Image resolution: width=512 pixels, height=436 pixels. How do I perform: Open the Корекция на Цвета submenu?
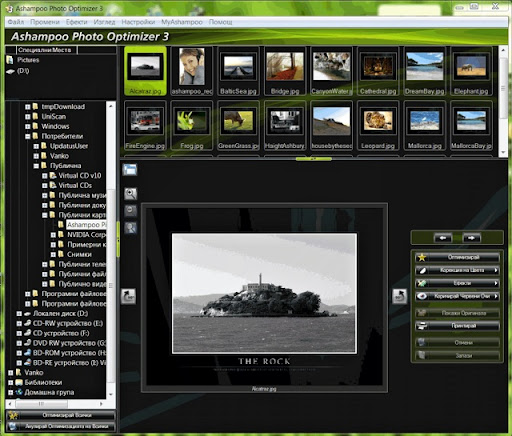pos(457,270)
